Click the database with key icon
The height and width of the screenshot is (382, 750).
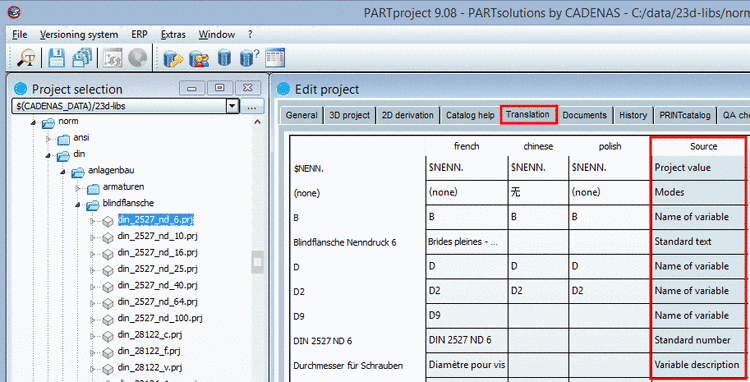coord(173,58)
